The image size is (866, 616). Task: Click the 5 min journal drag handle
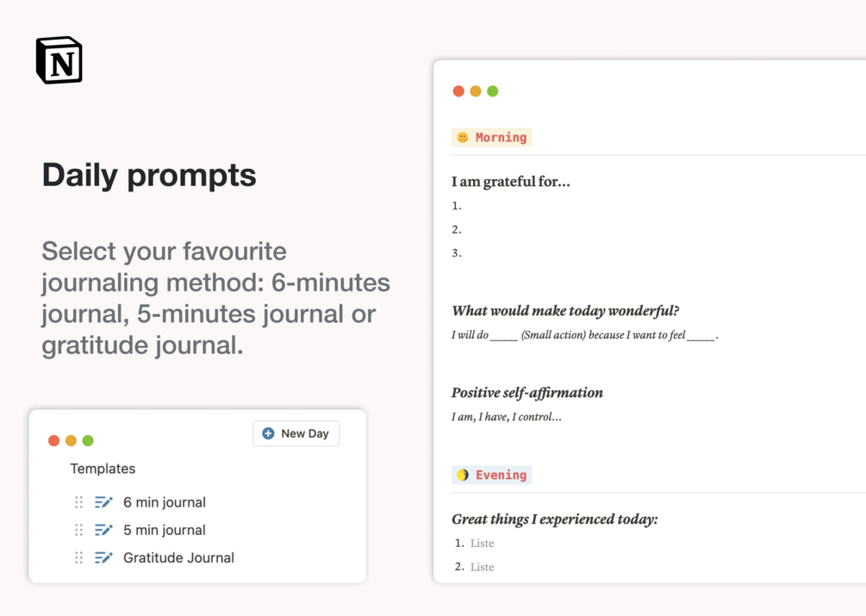78,530
